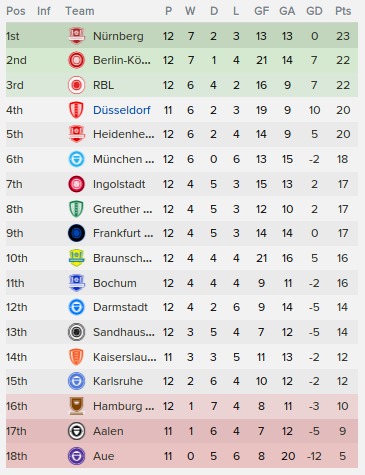Sort by the GD column header
Screen dimensions: 365x475
pos(314,11)
